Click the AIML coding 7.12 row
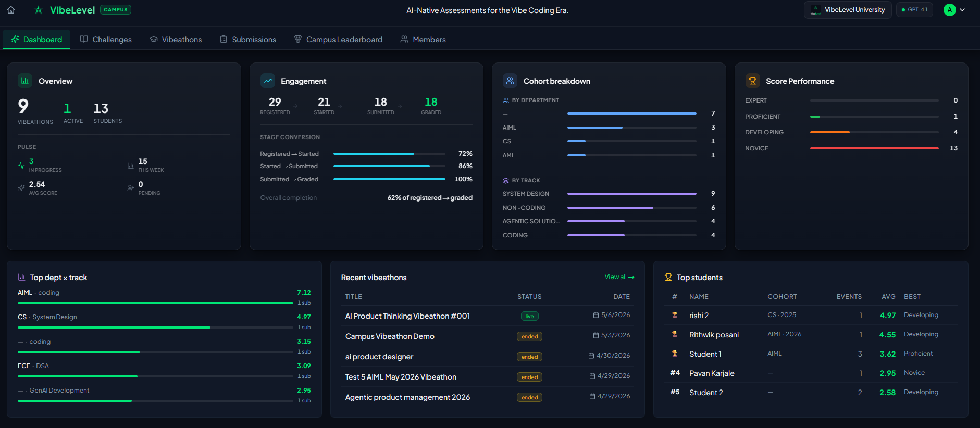 (164, 297)
